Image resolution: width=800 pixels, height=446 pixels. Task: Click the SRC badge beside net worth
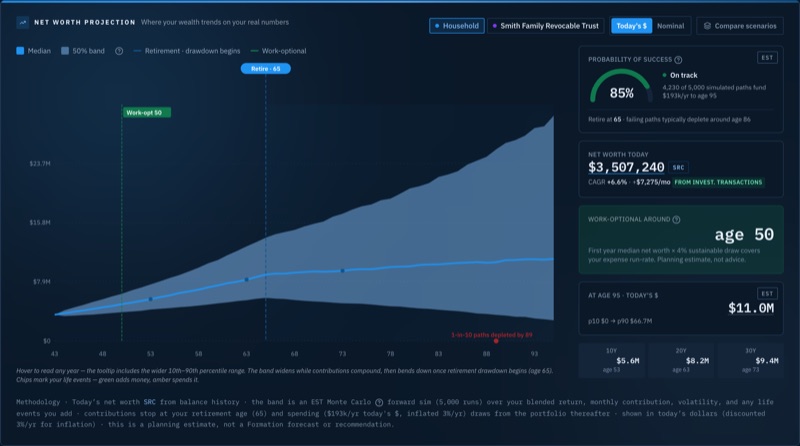pos(678,167)
